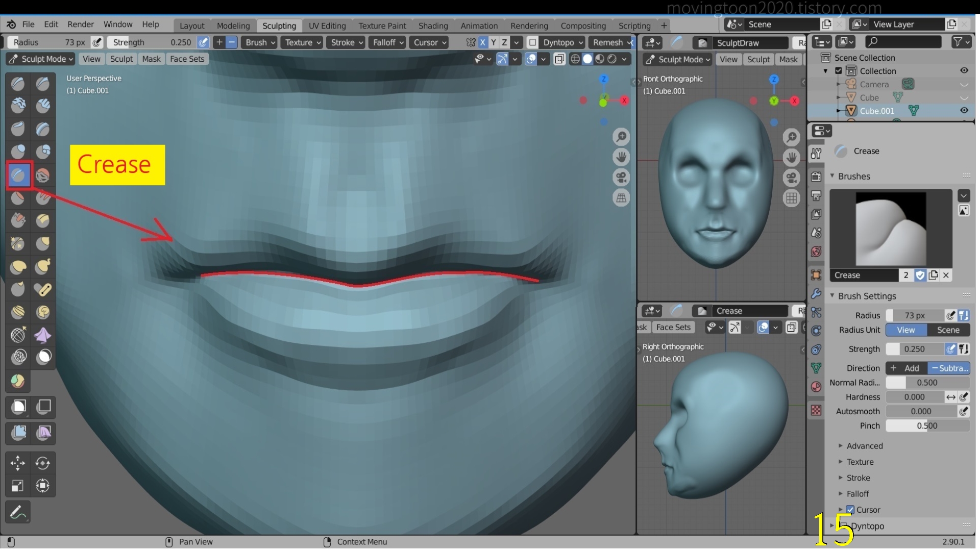Adjust the Pinch slider in Brush Settings
Viewport: 980px width, 551px height.
[x=927, y=426]
